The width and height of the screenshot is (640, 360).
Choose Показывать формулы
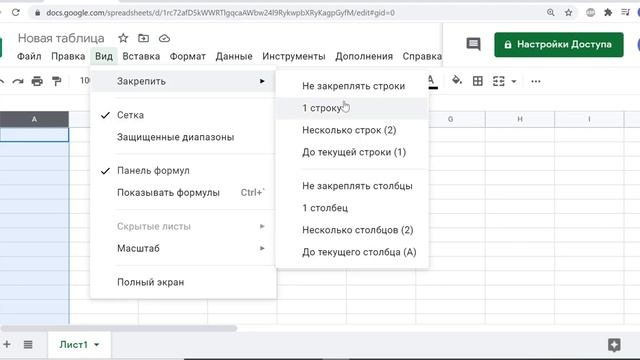[x=183, y=193]
